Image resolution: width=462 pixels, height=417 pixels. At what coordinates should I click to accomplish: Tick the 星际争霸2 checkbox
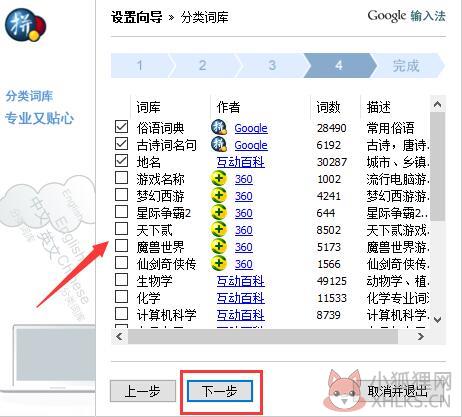(121, 212)
